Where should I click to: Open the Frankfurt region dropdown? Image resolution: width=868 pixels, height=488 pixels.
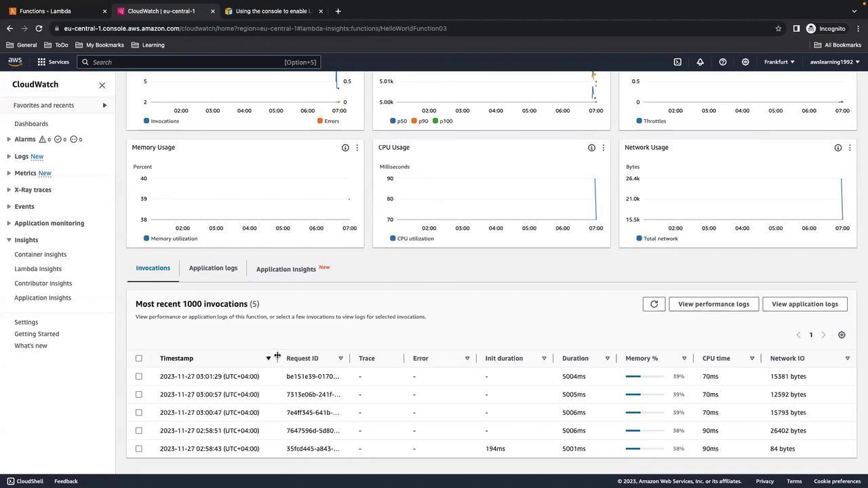779,62
